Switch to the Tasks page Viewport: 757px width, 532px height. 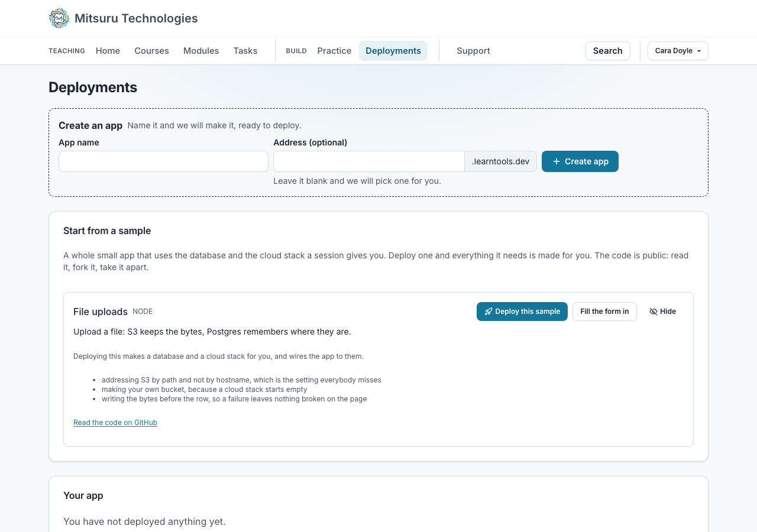245,51
